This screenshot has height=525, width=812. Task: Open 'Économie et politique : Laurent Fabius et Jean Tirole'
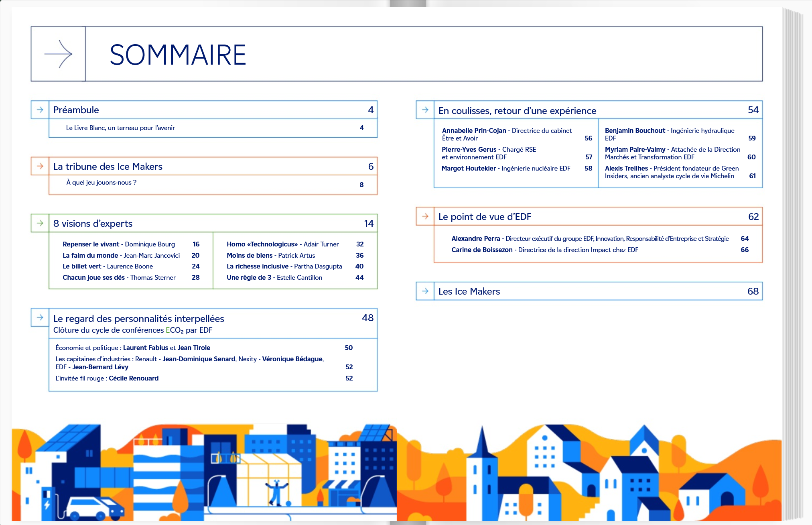tap(133, 348)
